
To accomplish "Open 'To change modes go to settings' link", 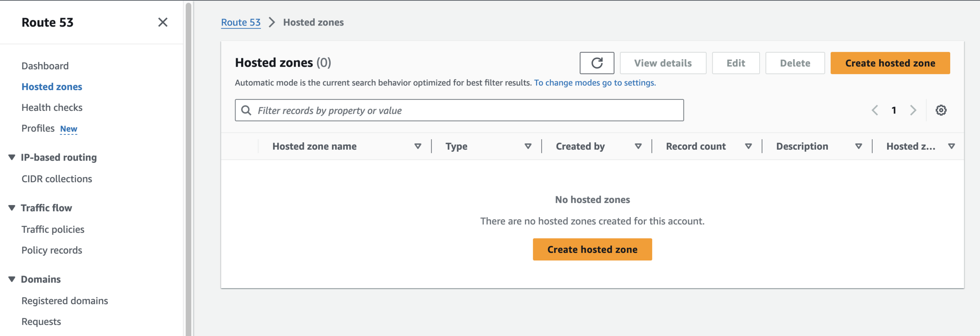I will point(595,83).
